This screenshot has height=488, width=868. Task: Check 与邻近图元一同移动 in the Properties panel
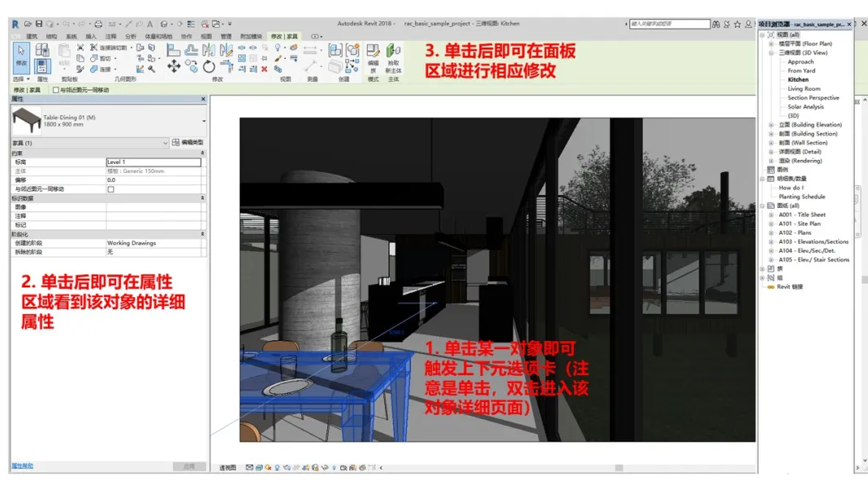point(111,188)
